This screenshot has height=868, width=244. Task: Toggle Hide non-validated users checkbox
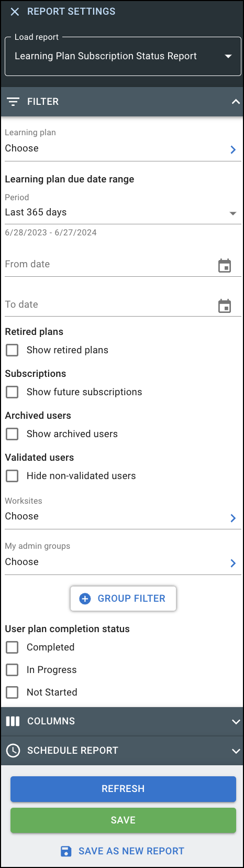tap(12, 476)
